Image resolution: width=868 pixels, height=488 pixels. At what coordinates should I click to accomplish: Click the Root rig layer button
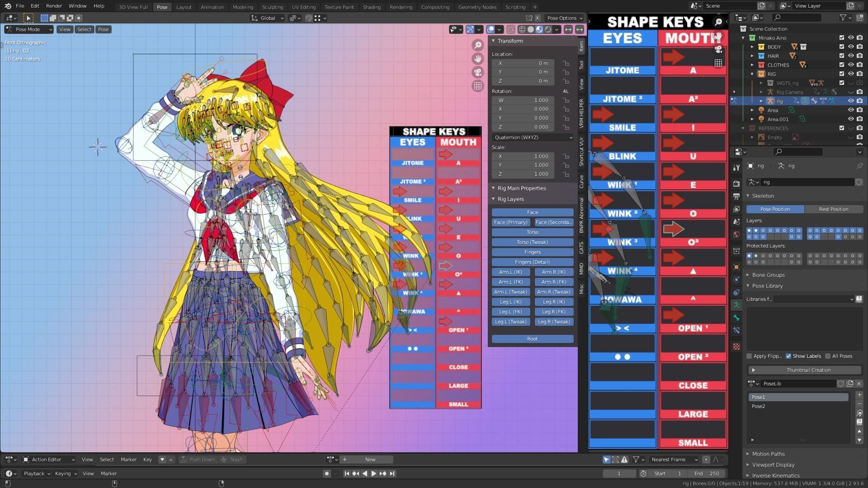coord(533,339)
